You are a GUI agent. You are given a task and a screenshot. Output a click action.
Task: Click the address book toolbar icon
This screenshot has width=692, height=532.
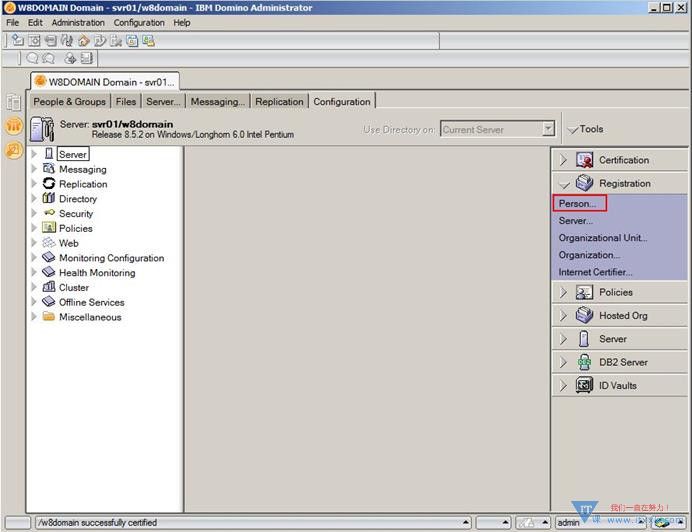click(87, 58)
